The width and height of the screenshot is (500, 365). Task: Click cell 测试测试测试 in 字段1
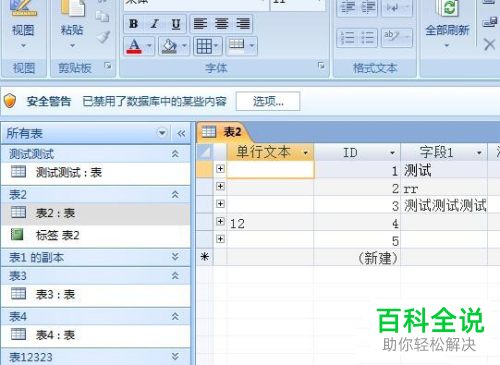444,205
